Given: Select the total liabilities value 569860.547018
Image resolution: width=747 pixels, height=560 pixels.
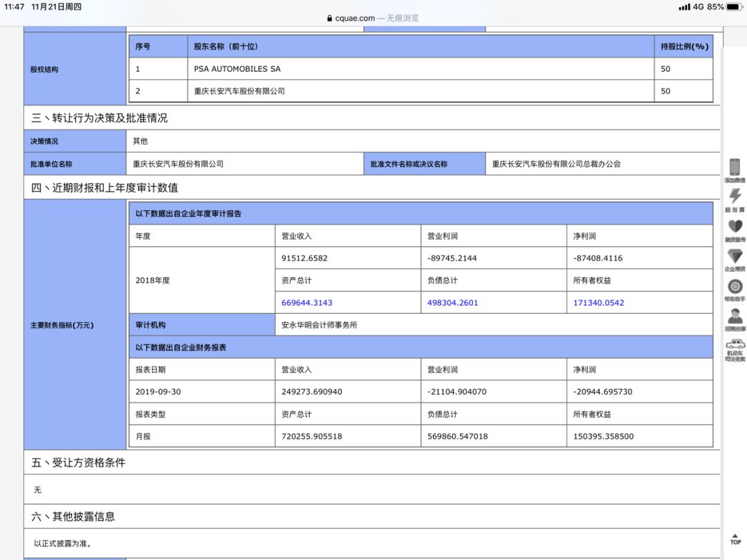Looking at the screenshot, I should (457, 436).
